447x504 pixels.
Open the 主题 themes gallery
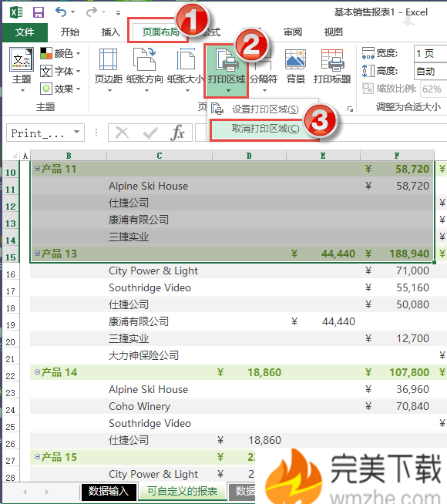pos(22,70)
